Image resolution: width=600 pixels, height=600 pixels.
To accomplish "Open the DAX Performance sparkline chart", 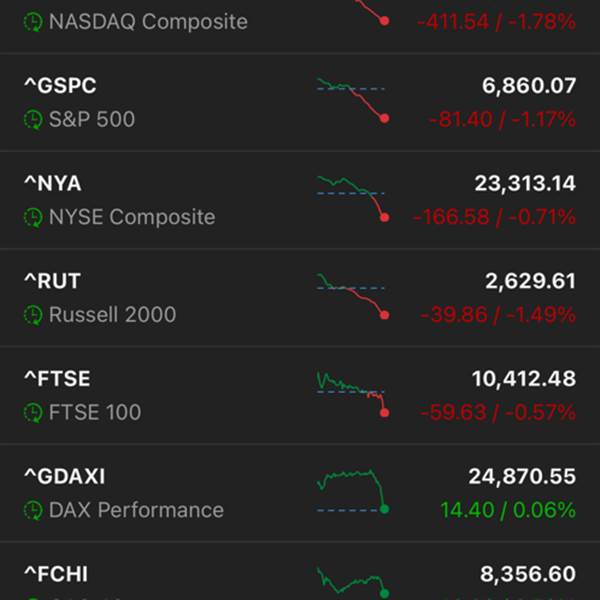I will (x=352, y=490).
